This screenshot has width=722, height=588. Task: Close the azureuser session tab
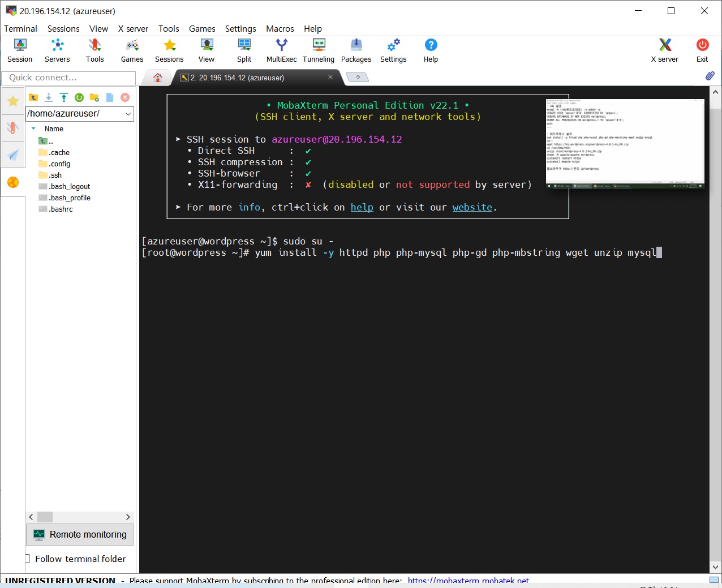pos(330,77)
